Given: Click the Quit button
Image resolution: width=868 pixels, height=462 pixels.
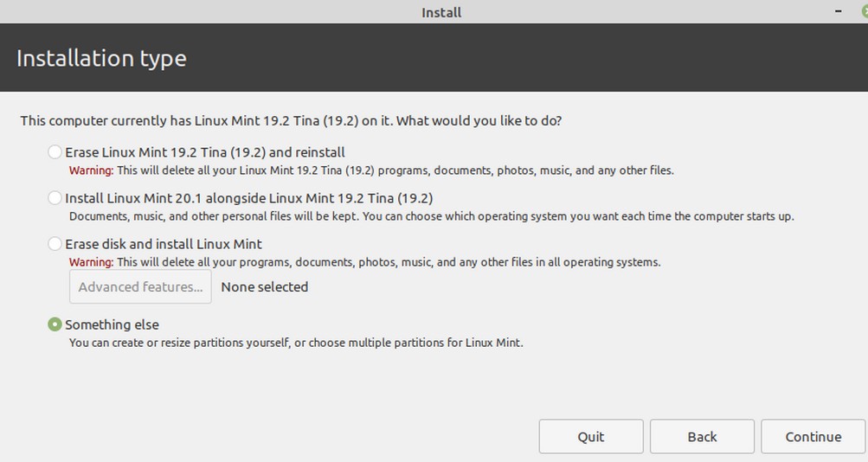Looking at the screenshot, I should click(591, 437).
